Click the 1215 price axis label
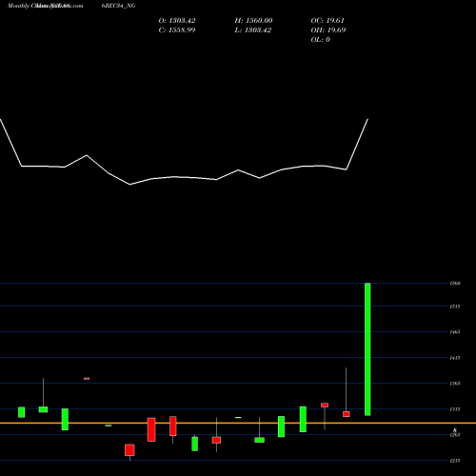This screenshot has width=476, height=476. [x=455, y=461]
